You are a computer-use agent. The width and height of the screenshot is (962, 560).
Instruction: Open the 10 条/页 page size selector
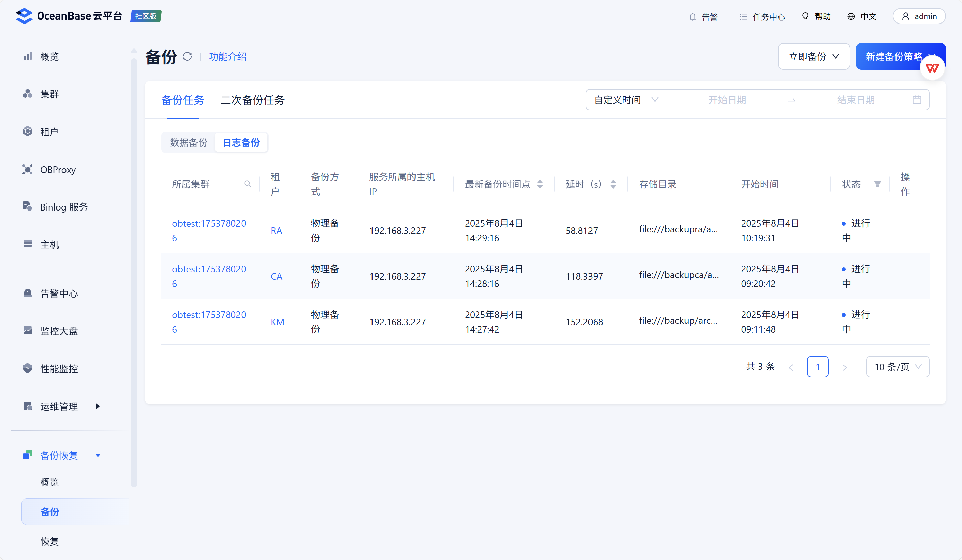(898, 367)
